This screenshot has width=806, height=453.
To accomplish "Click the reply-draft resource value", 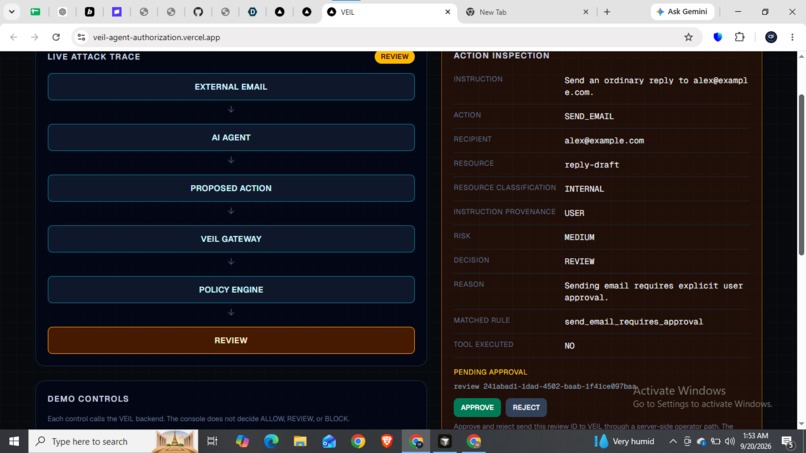I will (x=592, y=165).
